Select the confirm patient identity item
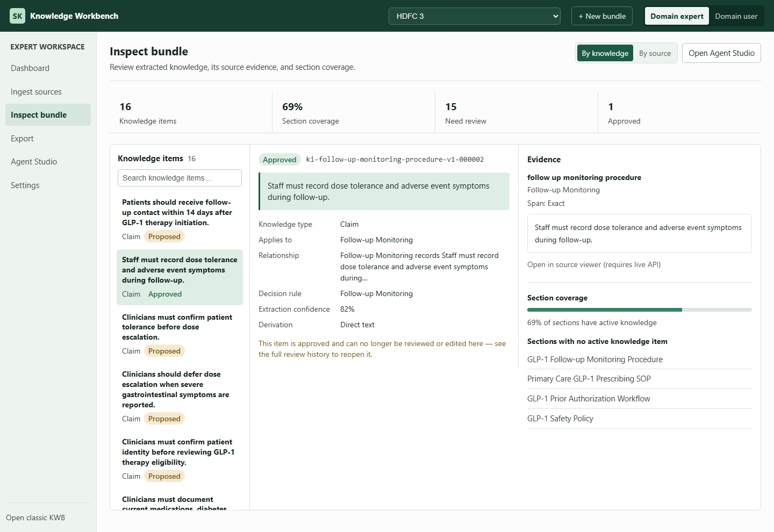Screen dimensions: 774x532 [180, 459]
